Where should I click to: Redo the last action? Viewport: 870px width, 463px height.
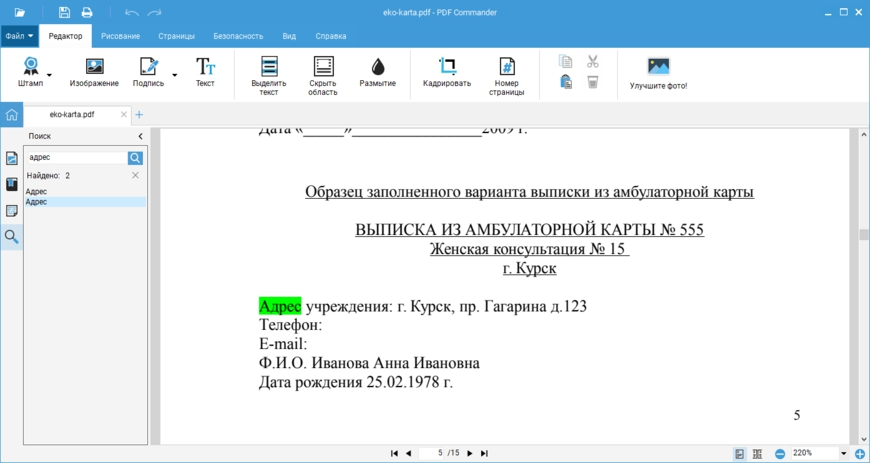point(155,12)
